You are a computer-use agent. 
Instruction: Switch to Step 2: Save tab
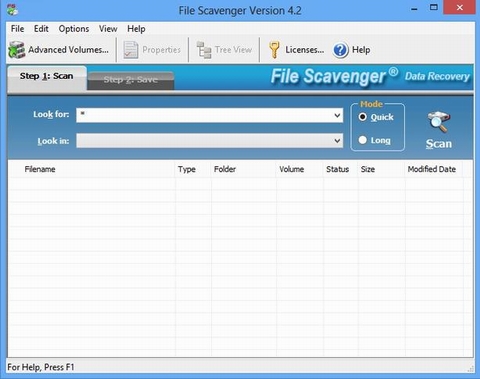(130, 80)
